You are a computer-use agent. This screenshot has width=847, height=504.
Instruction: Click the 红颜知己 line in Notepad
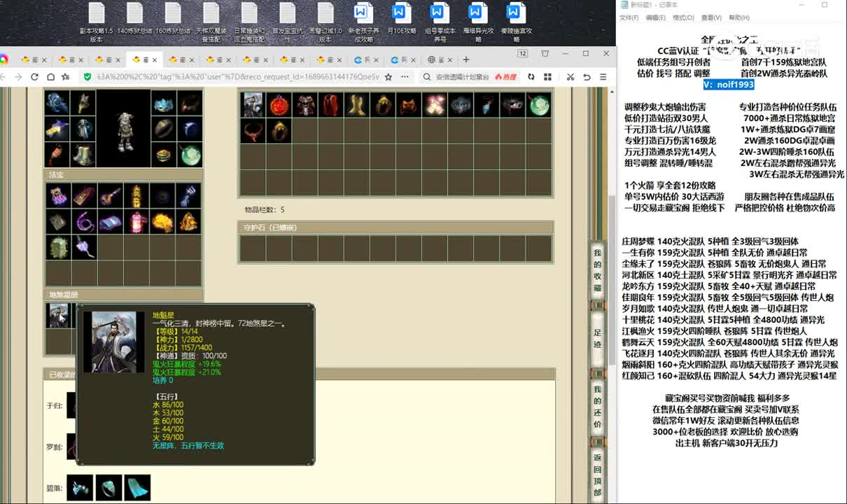729,376
